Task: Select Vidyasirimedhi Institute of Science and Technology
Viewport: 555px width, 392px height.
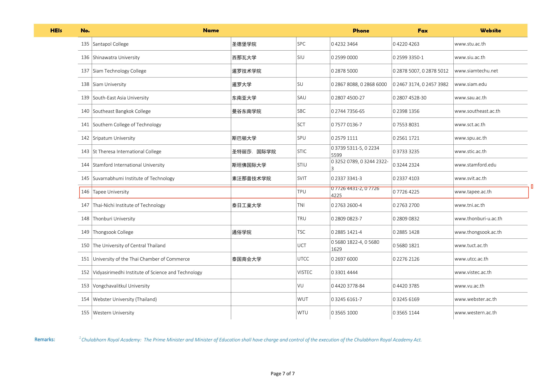Action: click(x=161, y=273)
